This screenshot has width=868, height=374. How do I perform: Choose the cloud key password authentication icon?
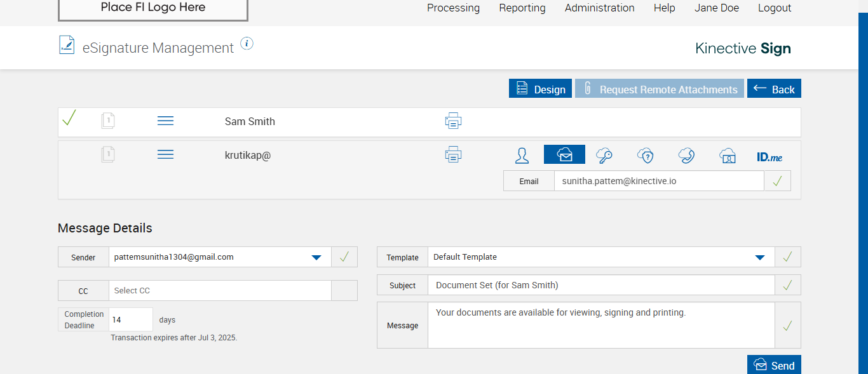(x=604, y=155)
